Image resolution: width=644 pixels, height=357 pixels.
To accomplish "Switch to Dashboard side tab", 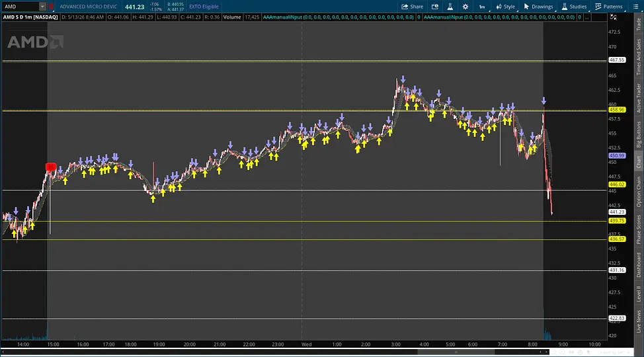I will click(639, 264).
